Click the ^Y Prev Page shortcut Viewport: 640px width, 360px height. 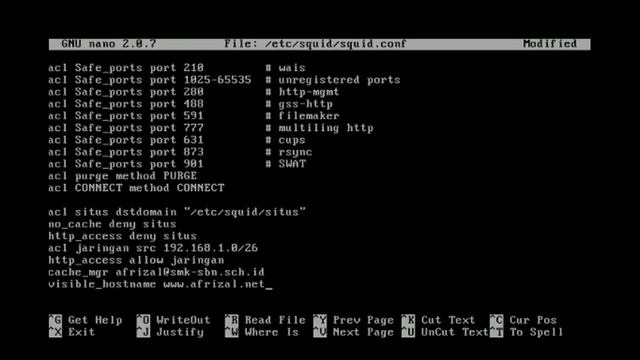click(x=353, y=320)
